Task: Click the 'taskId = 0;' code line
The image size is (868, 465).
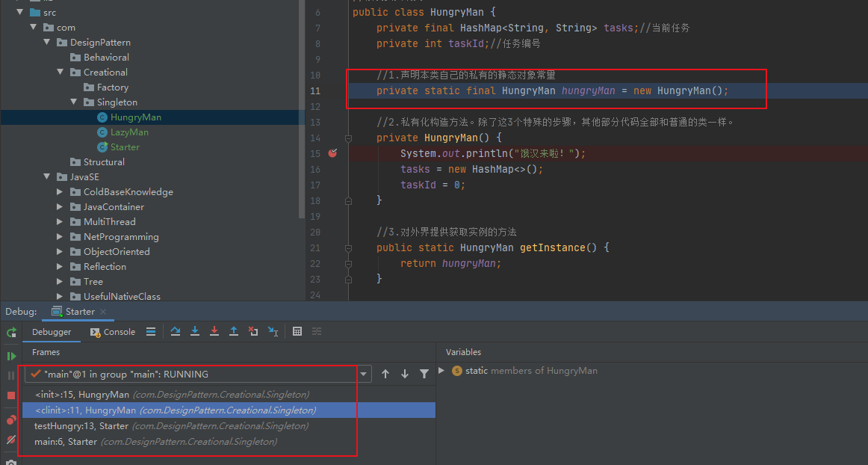Action: [x=433, y=185]
